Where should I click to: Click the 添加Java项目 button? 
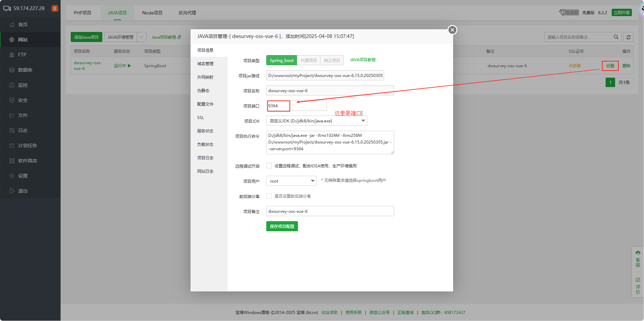click(x=86, y=37)
